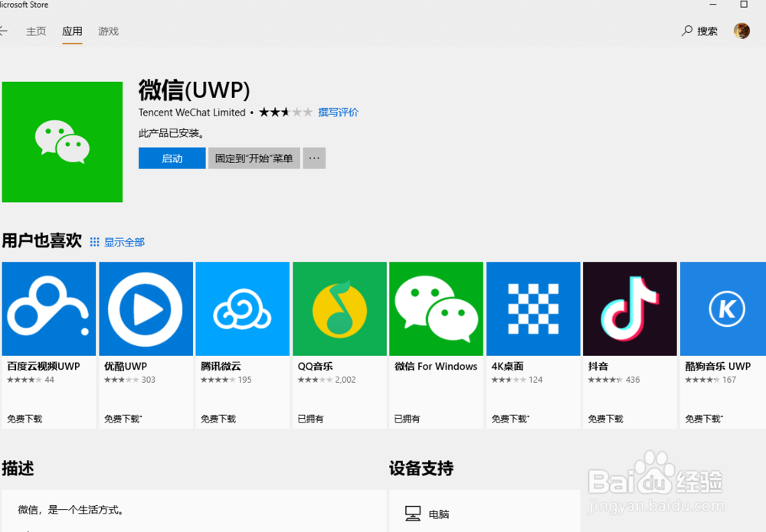The image size is (766, 532).
Task: Open the QQ音乐 note icon tile
Action: click(339, 308)
